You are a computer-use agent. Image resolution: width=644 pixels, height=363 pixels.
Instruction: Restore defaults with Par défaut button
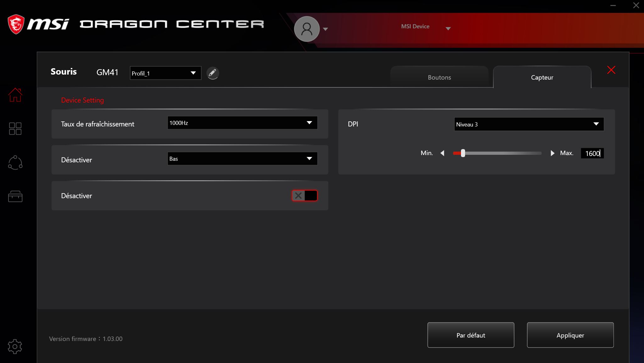(x=470, y=335)
